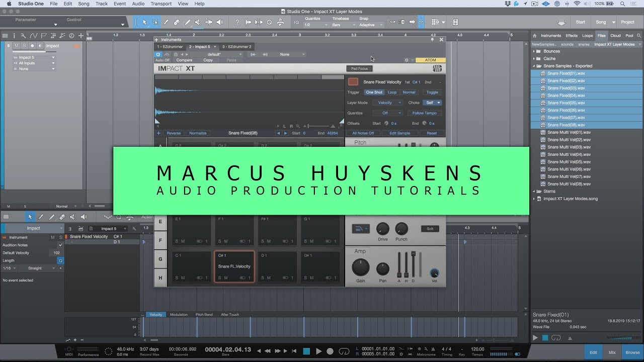Select the 1 - EZdrummer instrument tab
Viewport: 644px width, 362px height.
(170, 47)
